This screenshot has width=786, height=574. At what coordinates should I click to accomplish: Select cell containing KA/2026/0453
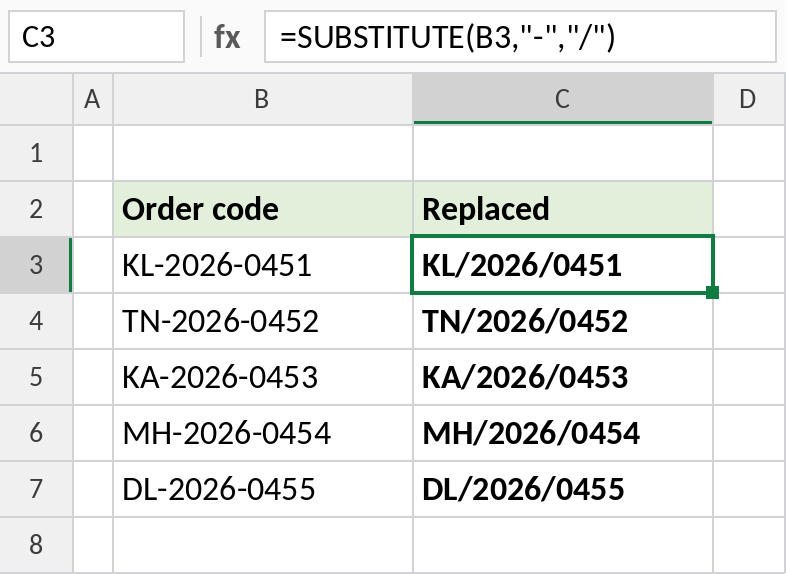pos(562,377)
